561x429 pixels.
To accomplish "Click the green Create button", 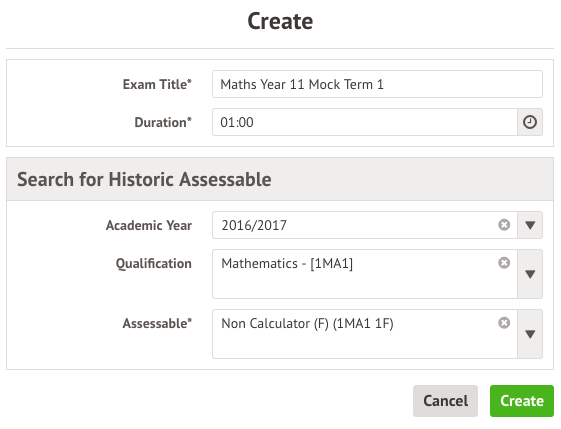I will tap(522, 401).
